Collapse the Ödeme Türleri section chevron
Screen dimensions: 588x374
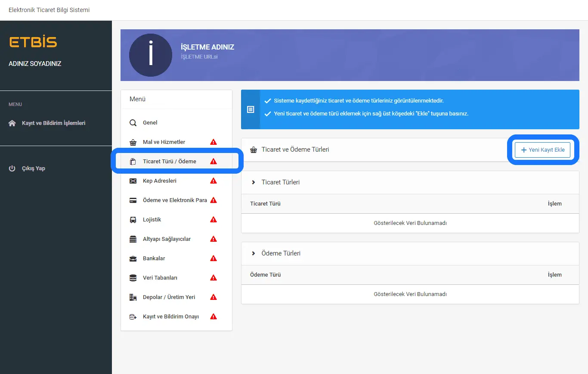(254, 253)
